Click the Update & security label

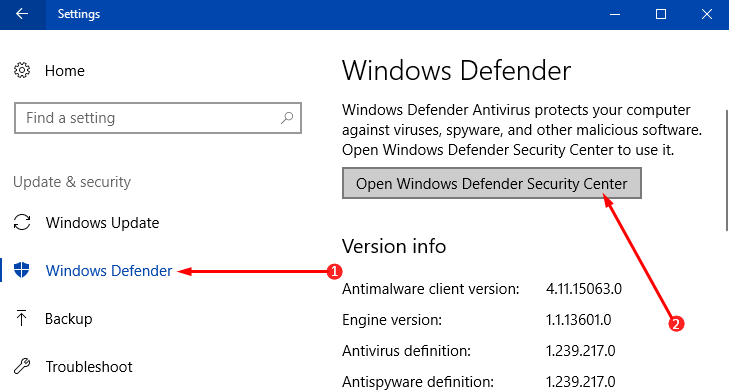[72, 182]
